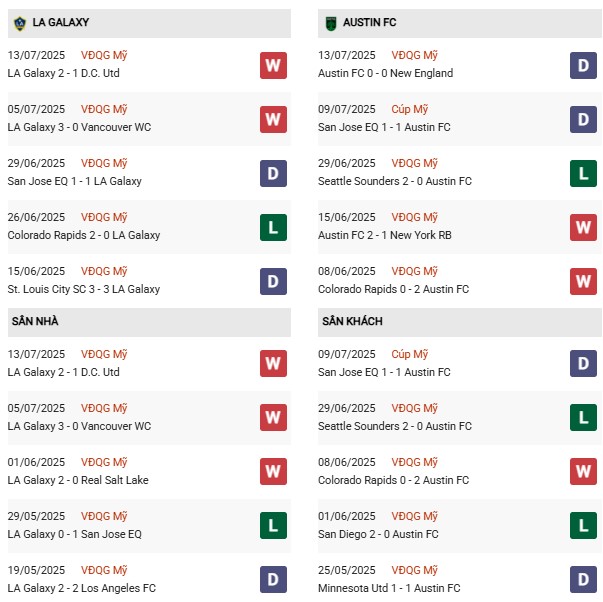Click the D badge for St. Louis City 3-3 draw

[273, 281]
